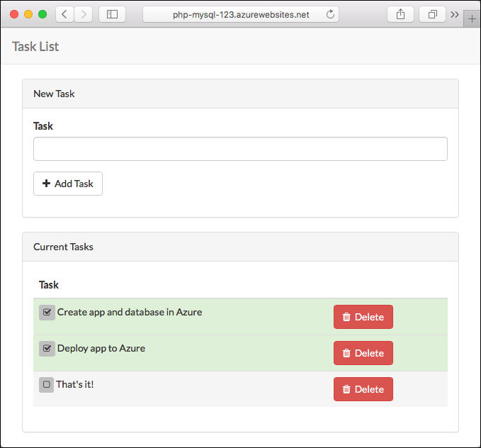
Task: Reload the page with refresh icon
Action: pos(330,14)
